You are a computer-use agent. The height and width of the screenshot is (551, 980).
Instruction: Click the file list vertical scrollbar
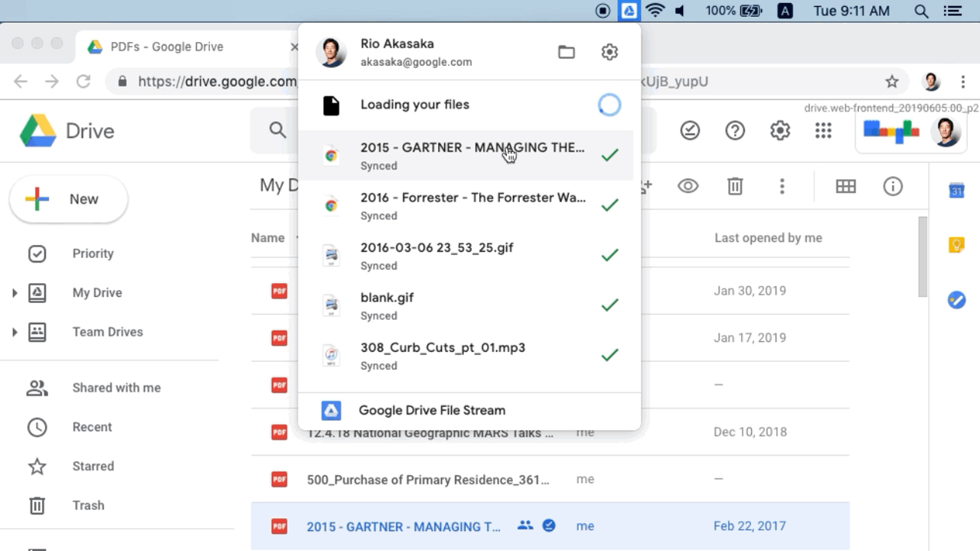click(923, 257)
